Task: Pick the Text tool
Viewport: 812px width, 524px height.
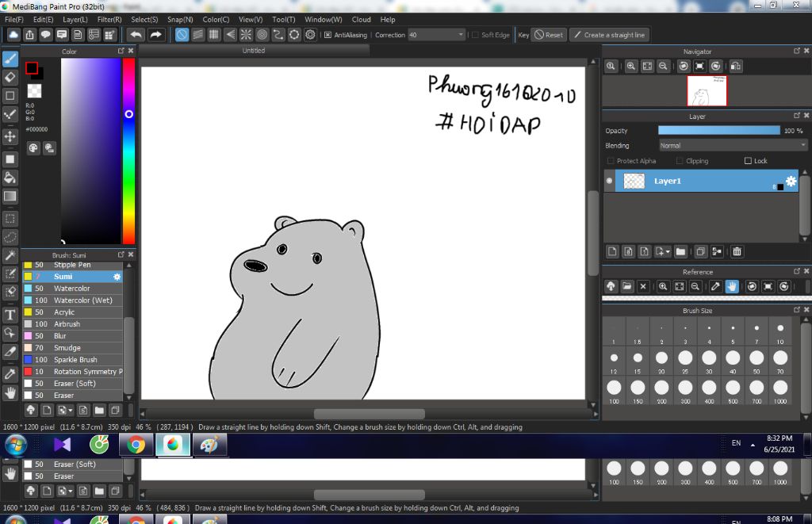Action: pos(10,315)
